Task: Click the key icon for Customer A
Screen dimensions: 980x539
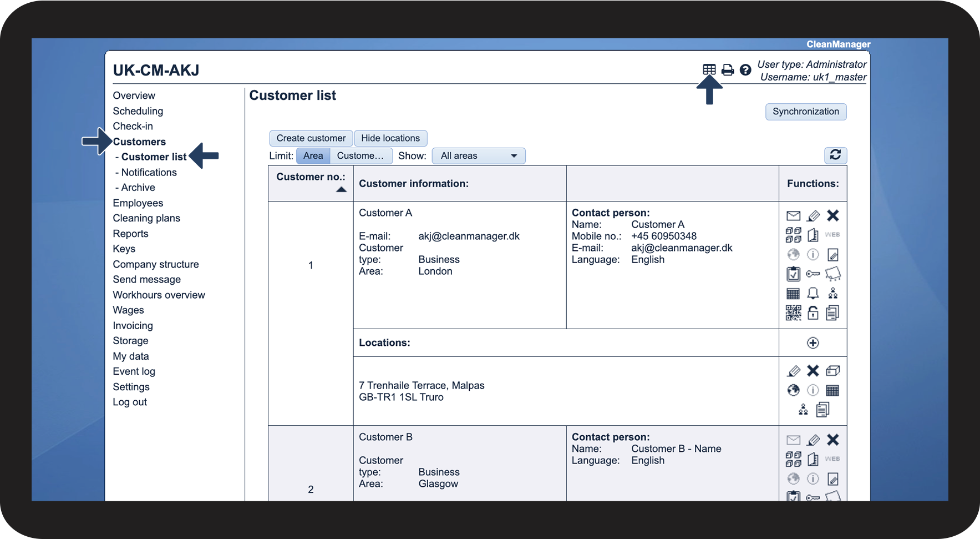Action: pyautogui.click(x=813, y=274)
